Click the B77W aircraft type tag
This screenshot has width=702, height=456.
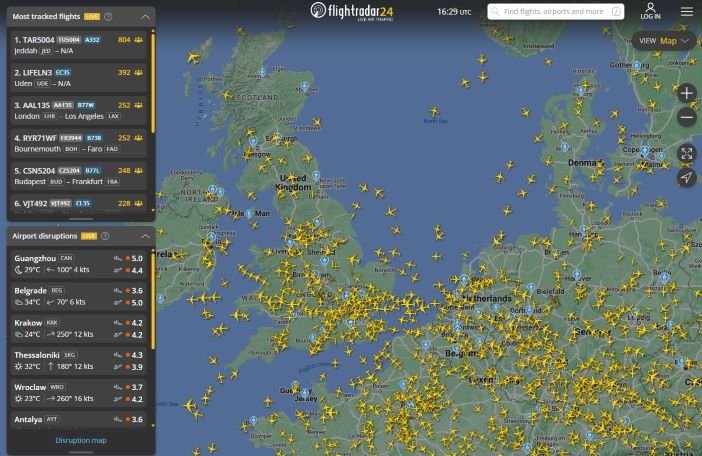coord(86,105)
